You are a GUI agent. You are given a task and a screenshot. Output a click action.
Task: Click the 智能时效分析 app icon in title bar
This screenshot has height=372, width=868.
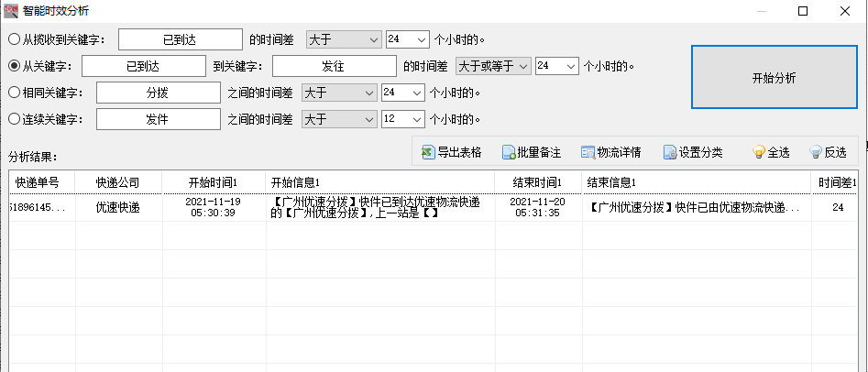click(x=10, y=10)
